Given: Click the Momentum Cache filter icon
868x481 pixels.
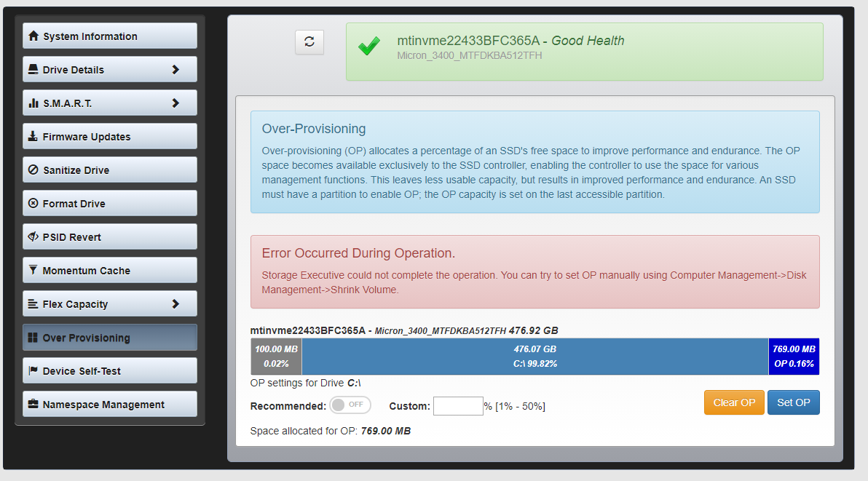Looking at the screenshot, I should tap(33, 270).
